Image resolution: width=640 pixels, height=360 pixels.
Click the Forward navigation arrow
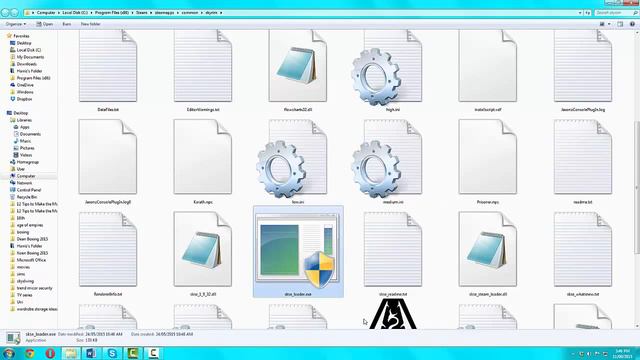(x=15, y=13)
